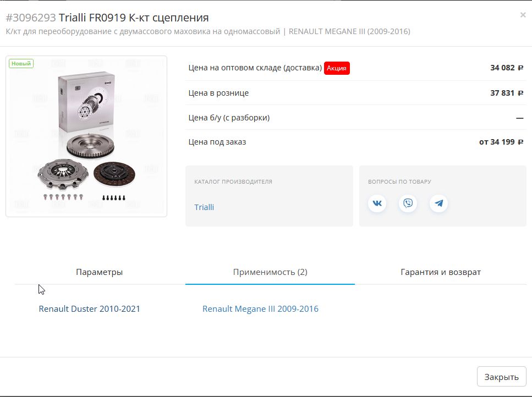Ask a question via Viber icon
This screenshot has height=397, width=532.
408,203
